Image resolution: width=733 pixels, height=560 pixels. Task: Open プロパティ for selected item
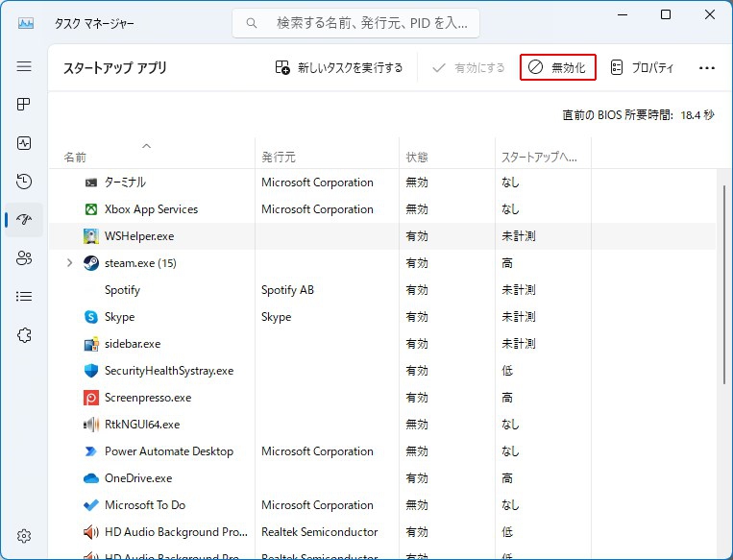(x=642, y=68)
